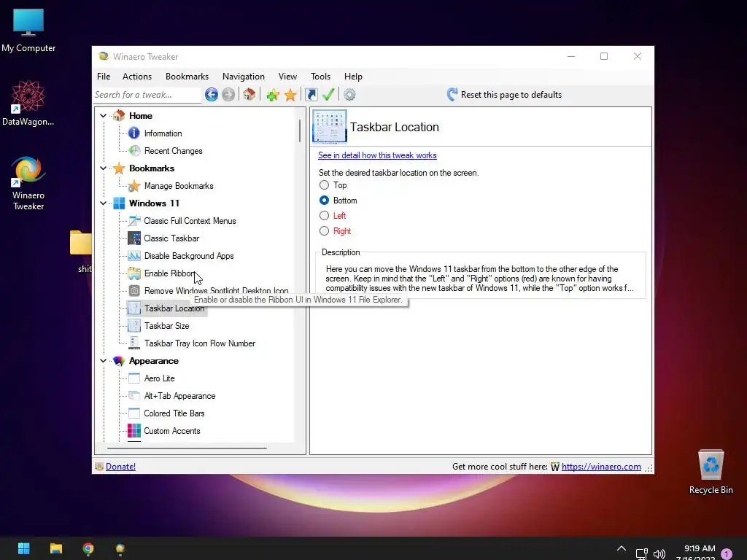Select the Bottom taskbar location option

325,201
